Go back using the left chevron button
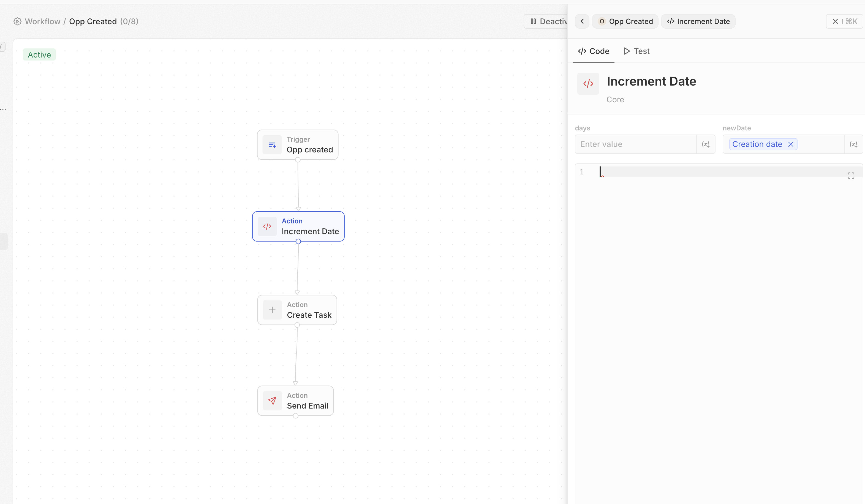Image resolution: width=865 pixels, height=504 pixels. [582, 22]
